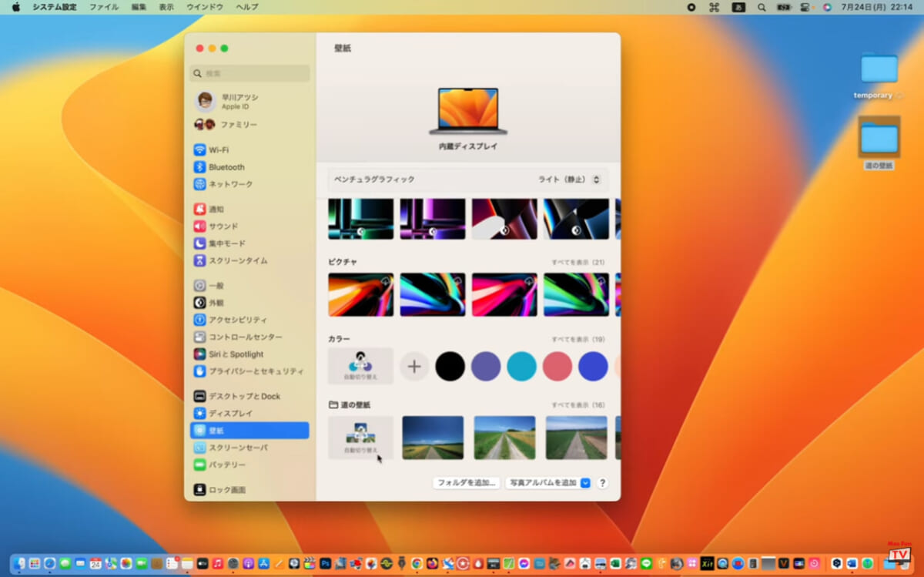Viewport: 924px width, 577px height.
Task: Choose pink color swatch
Action: click(x=557, y=367)
